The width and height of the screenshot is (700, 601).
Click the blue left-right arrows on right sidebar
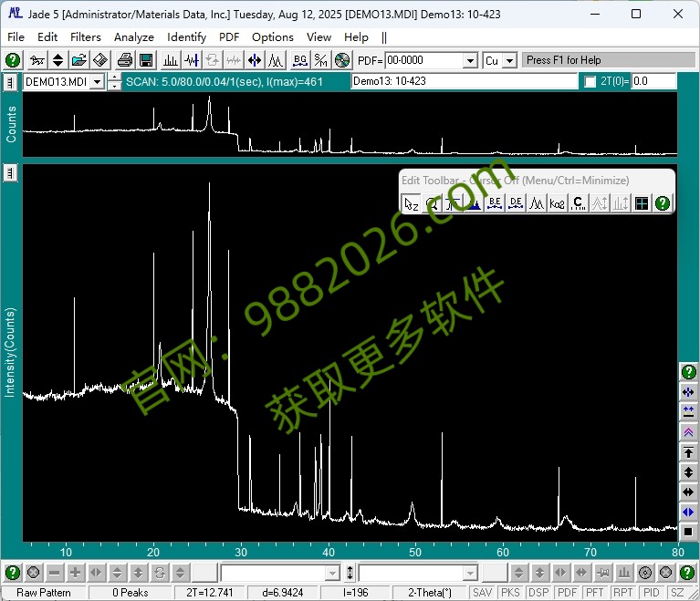click(688, 512)
